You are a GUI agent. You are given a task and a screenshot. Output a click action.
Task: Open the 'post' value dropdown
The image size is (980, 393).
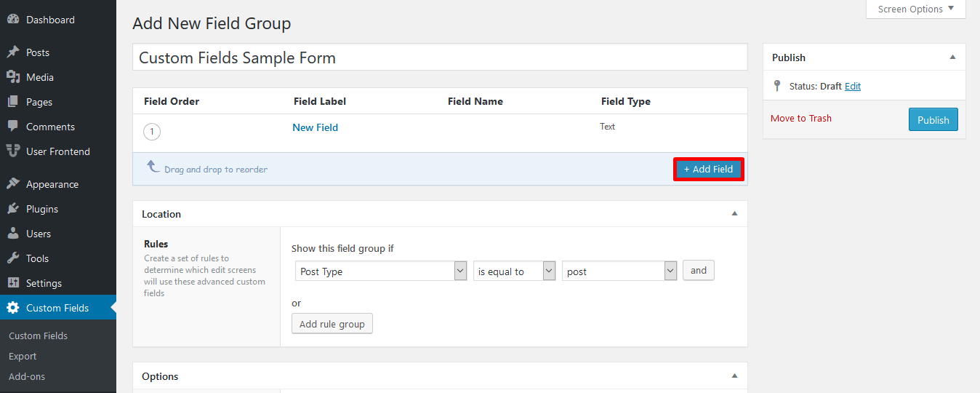pos(619,271)
